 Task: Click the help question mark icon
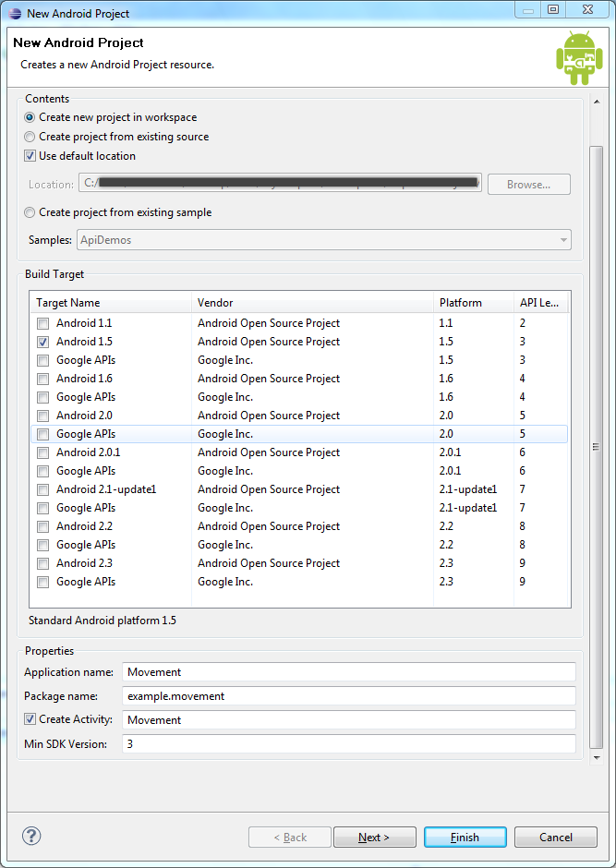[31, 836]
